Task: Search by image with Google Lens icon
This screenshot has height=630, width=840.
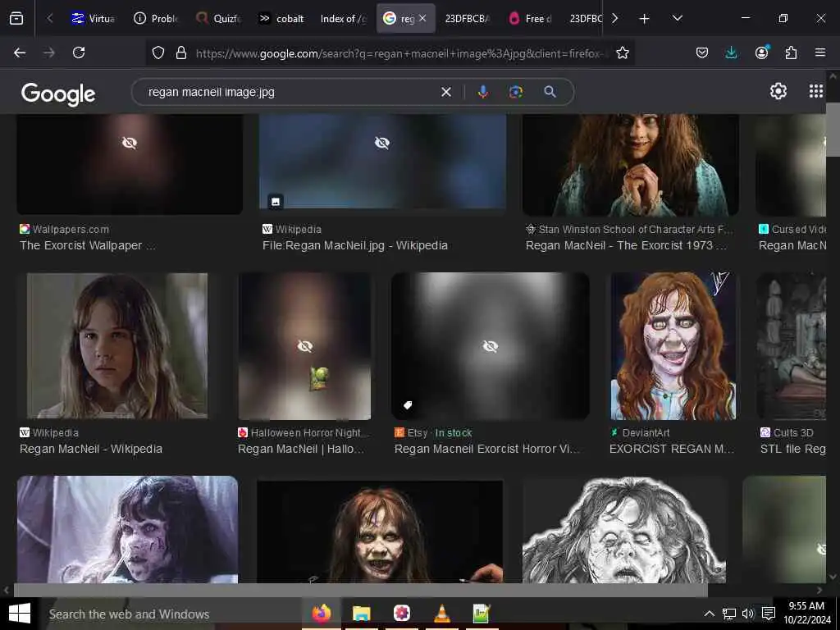Action: click(x=516, y=92)
